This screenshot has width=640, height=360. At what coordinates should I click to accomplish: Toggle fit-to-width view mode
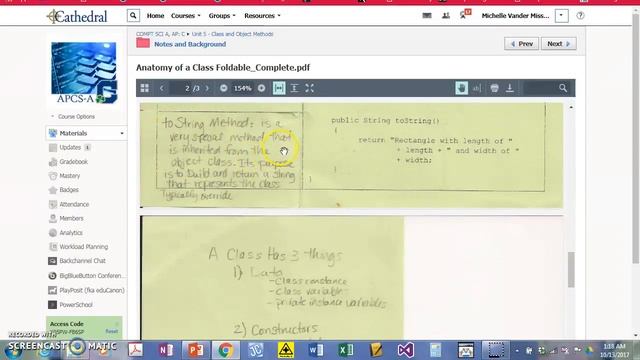[x=279, y=88]
